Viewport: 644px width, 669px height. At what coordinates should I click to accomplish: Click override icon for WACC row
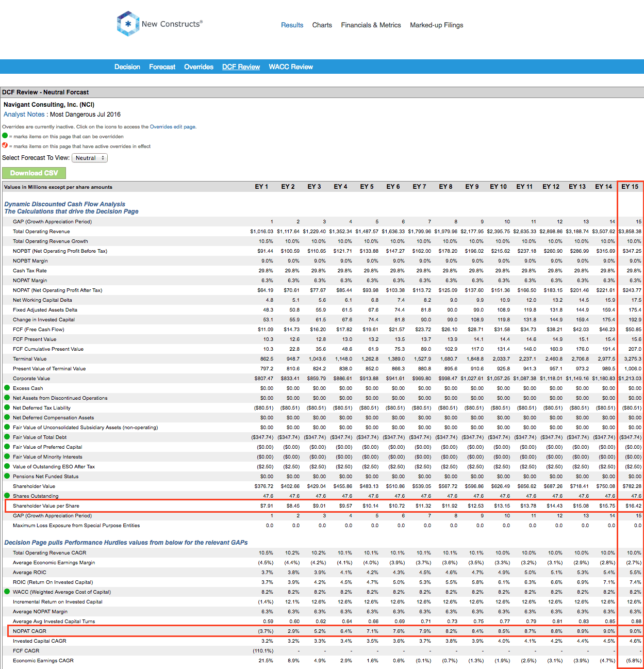[7, 592]
